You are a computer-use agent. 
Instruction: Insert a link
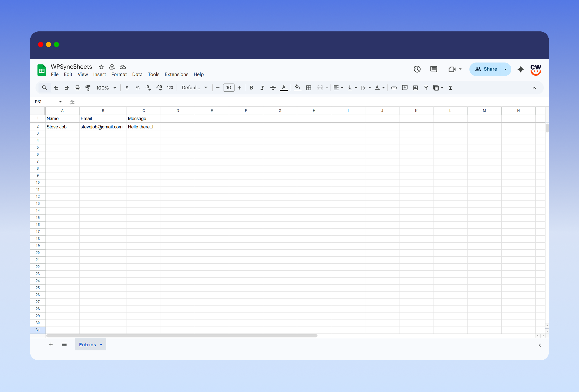(x=394, y=88)
